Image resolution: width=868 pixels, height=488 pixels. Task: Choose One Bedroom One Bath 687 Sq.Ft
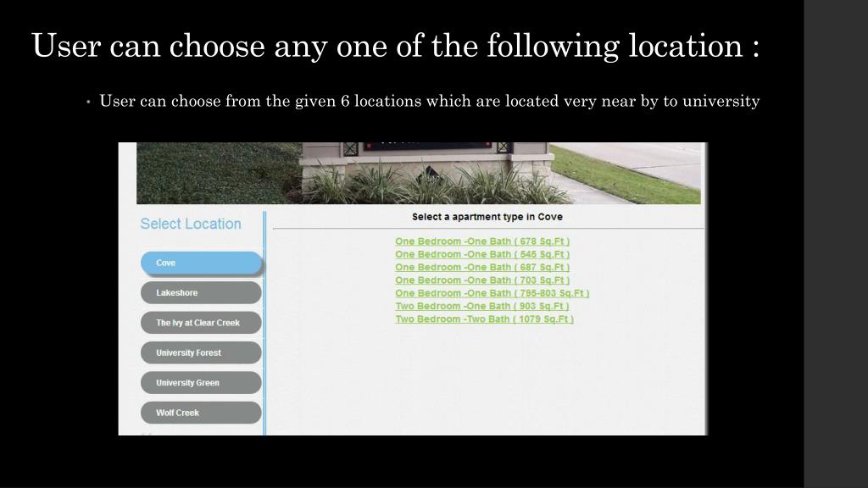point(482,267)
